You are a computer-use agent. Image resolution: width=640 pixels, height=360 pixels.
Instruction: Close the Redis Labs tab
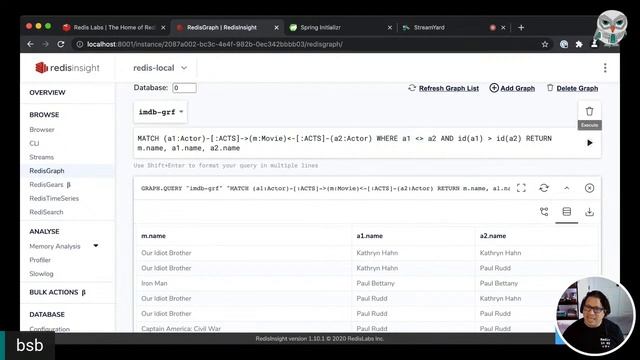(x=163, y=27)
